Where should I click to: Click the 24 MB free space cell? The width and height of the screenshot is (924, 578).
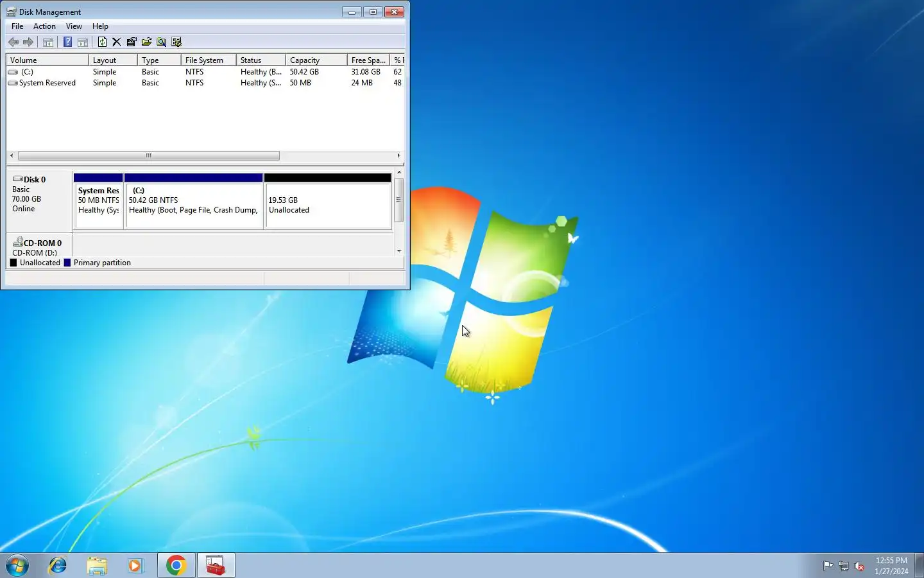click(x=362, y=83)
